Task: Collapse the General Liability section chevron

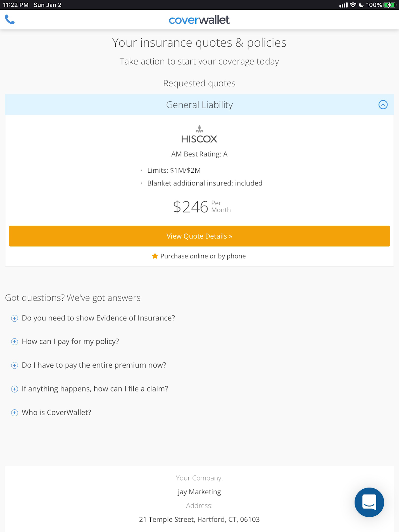Action: click(383, 105)
